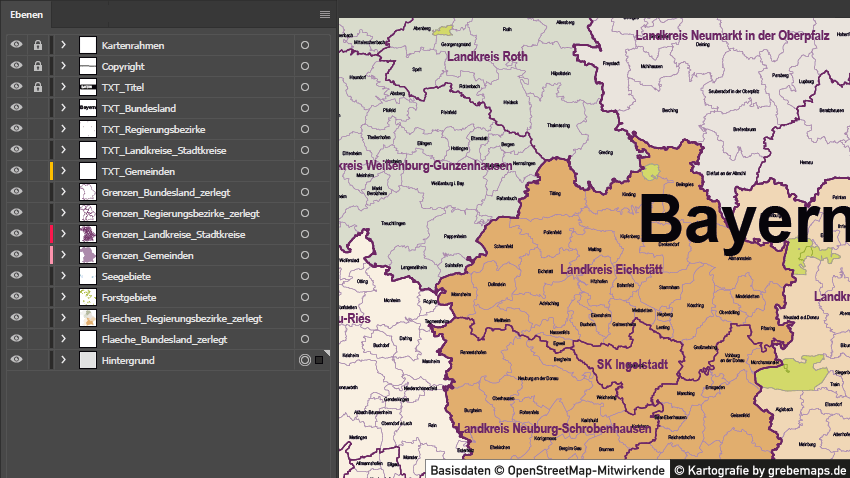The width and height of the screenshot is (850, 478).
Task: Target the Seegebiete layer via its circle
Action: click(x=304, y=276)
